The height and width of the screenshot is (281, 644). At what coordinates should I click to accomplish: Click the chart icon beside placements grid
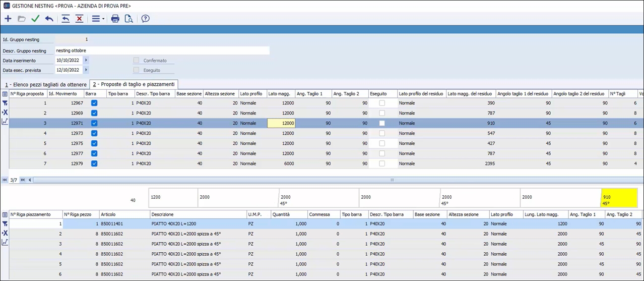[5, 242]
